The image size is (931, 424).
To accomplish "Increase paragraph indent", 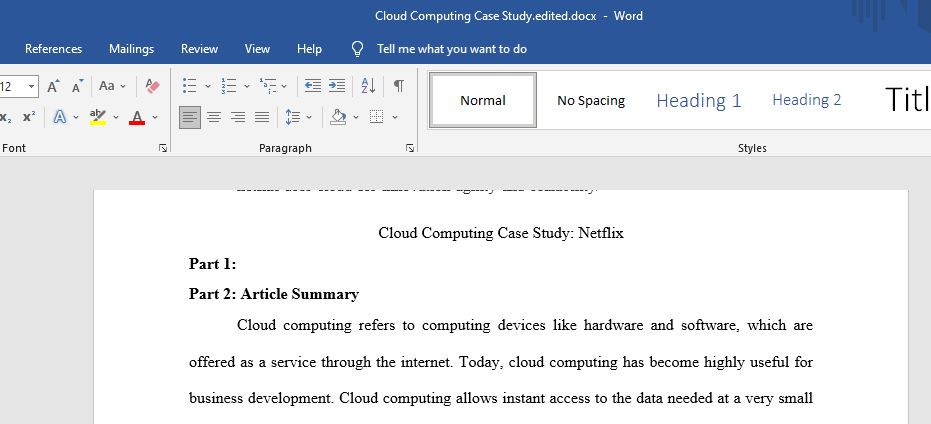I will click(x=337, y=86).
